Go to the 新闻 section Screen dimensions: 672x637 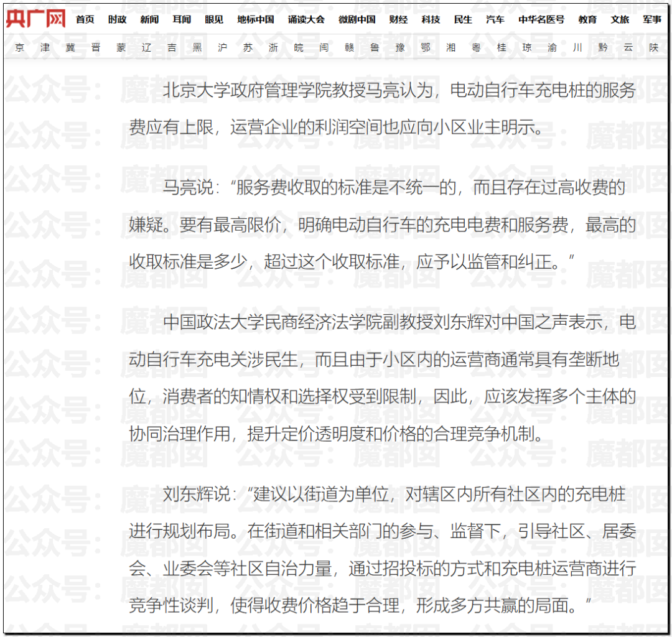149,19
